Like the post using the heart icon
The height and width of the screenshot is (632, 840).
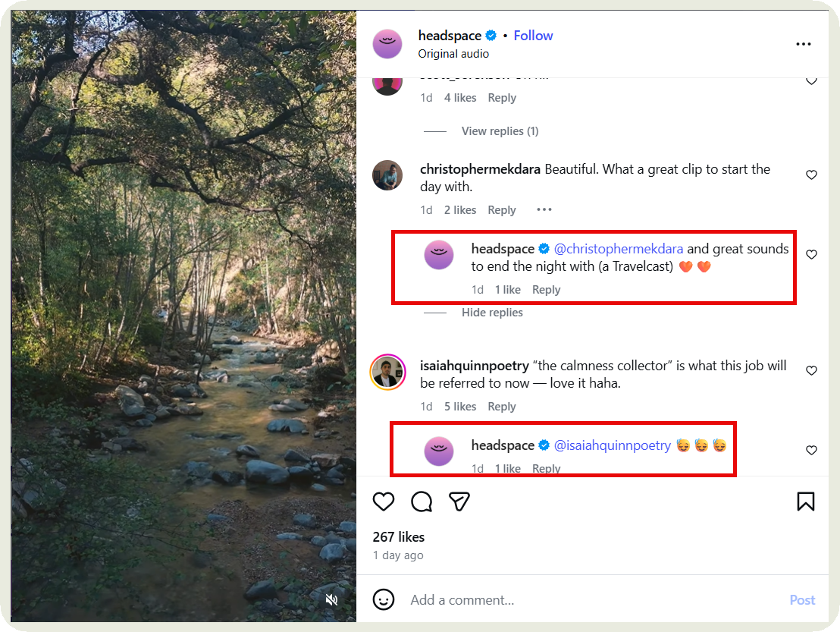click(x=383, y=502)
